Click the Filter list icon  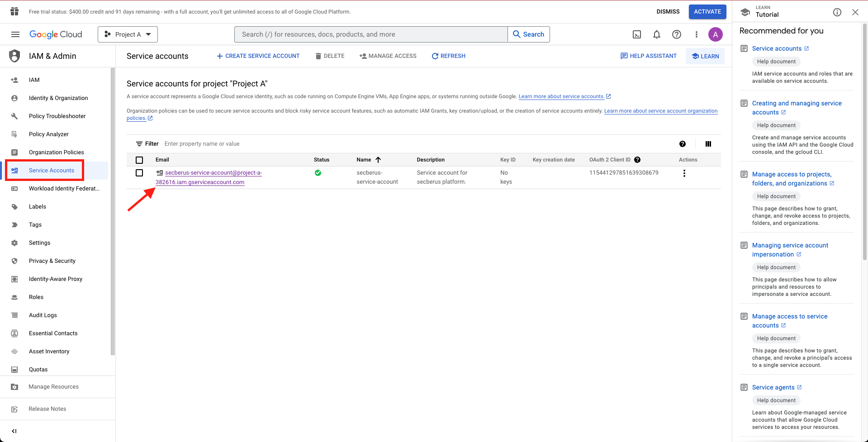[x=139, y=144]
